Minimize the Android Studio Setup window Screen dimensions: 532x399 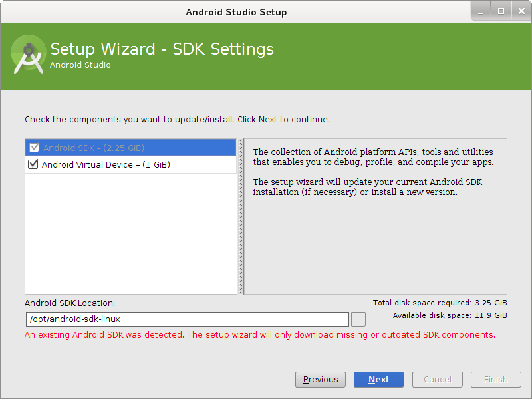480,11
